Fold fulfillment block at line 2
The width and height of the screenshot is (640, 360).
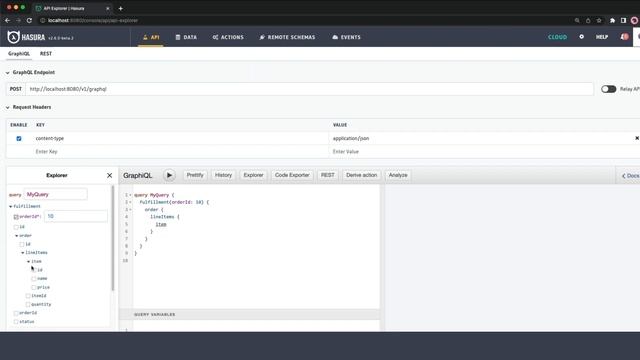pos(130,202)
